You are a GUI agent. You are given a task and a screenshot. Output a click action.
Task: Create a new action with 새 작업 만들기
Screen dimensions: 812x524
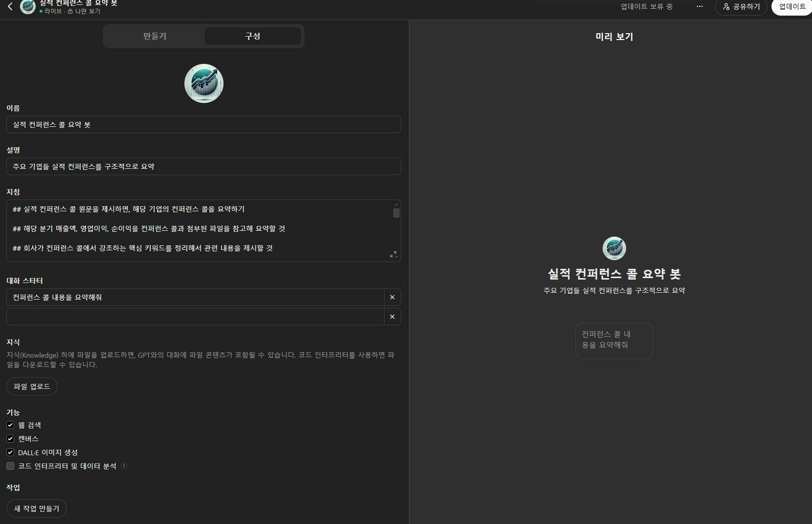[x=37, y=508]
